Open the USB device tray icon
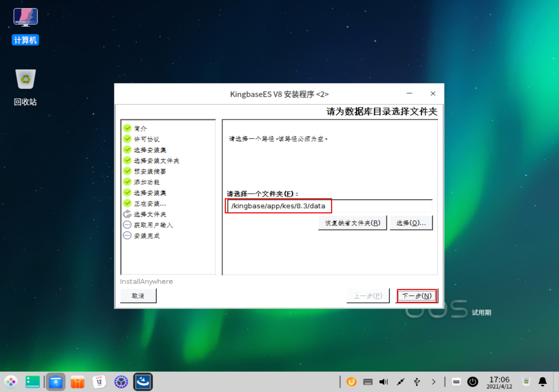 click(x=417, y=382)
